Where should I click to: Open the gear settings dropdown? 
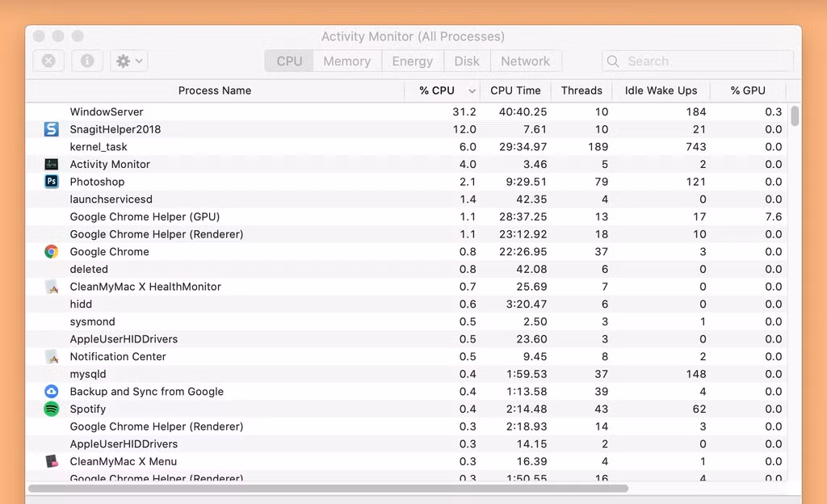point(123,61)
